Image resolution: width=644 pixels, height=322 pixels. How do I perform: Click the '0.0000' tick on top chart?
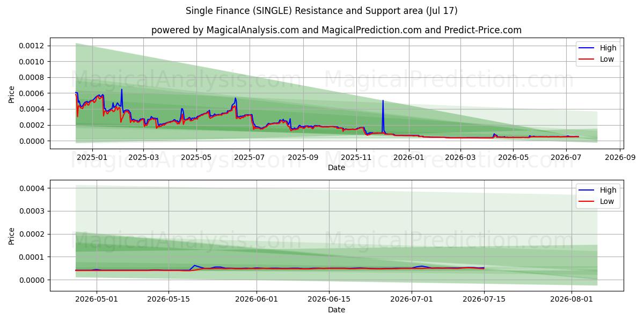click(32, 141)
